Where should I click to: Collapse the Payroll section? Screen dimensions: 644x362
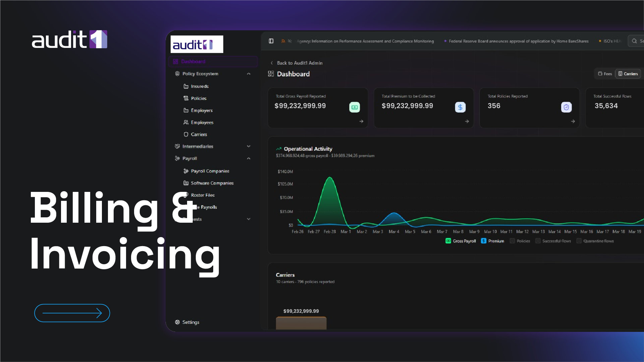(x=249, y=158)
